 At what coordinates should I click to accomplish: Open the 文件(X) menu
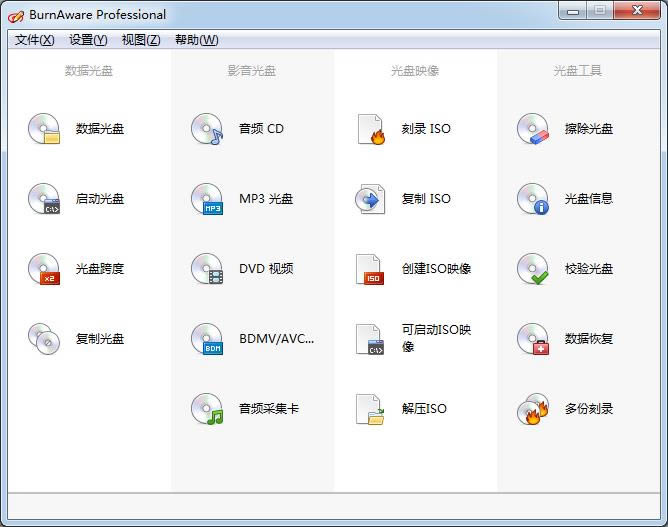click(x=35, y=40)
